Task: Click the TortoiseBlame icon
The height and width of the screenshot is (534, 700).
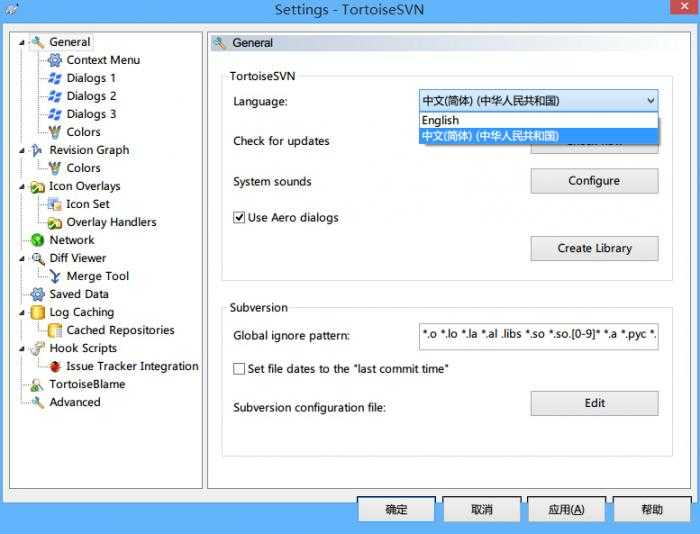Action: coord(38,384)
